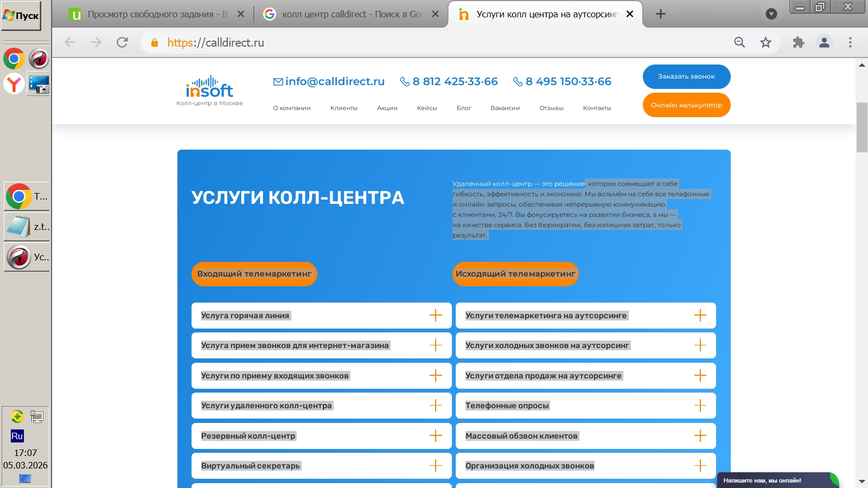Open the 'Пуск' Start button
This screenshot has width=868, height=488.
point(21,16)
